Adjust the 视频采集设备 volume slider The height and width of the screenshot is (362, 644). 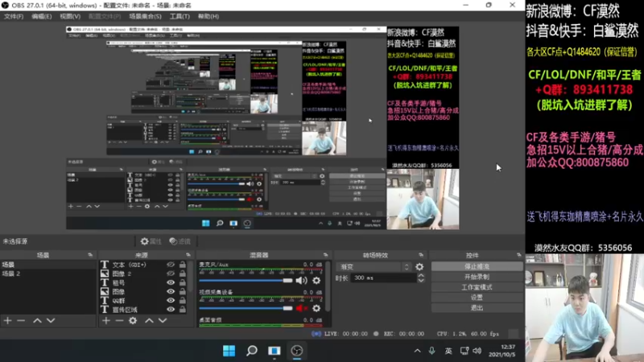246,308
